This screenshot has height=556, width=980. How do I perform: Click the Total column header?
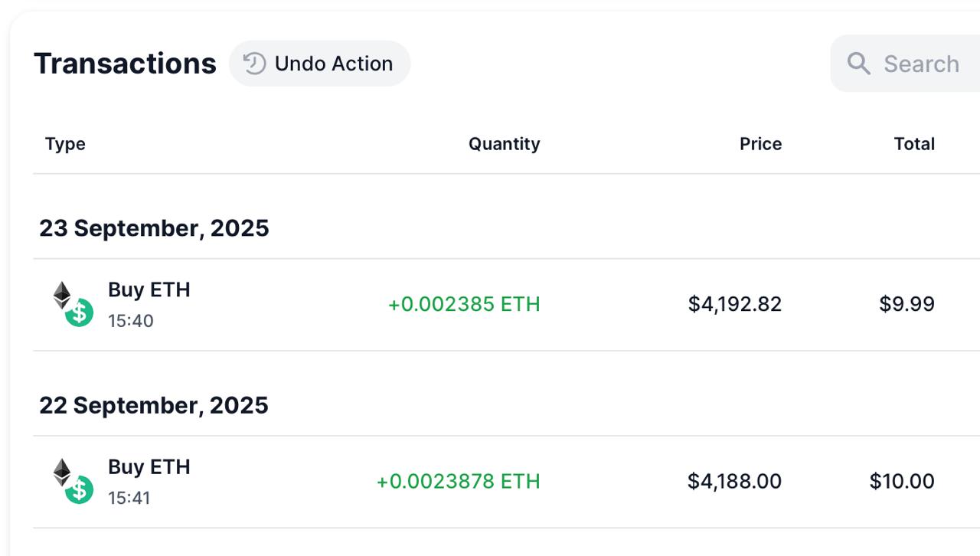pyautogui.click(x=914, y=144)
